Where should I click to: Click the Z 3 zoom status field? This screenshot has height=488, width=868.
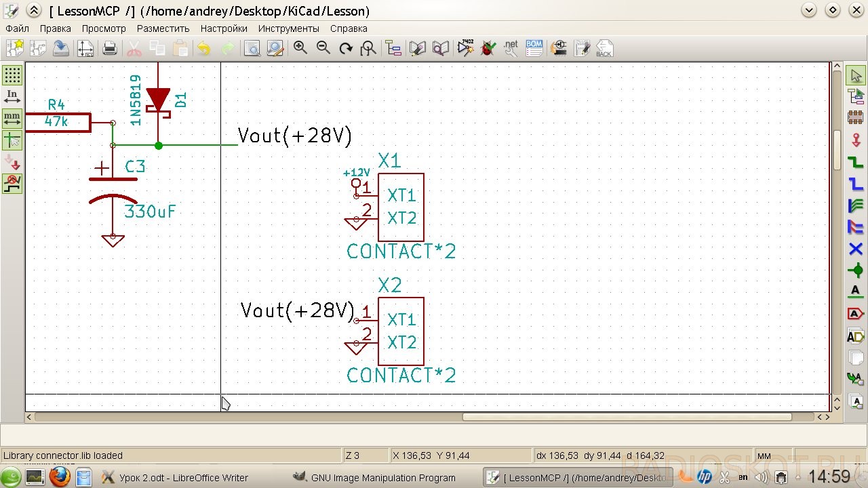(x=365, y=455)
